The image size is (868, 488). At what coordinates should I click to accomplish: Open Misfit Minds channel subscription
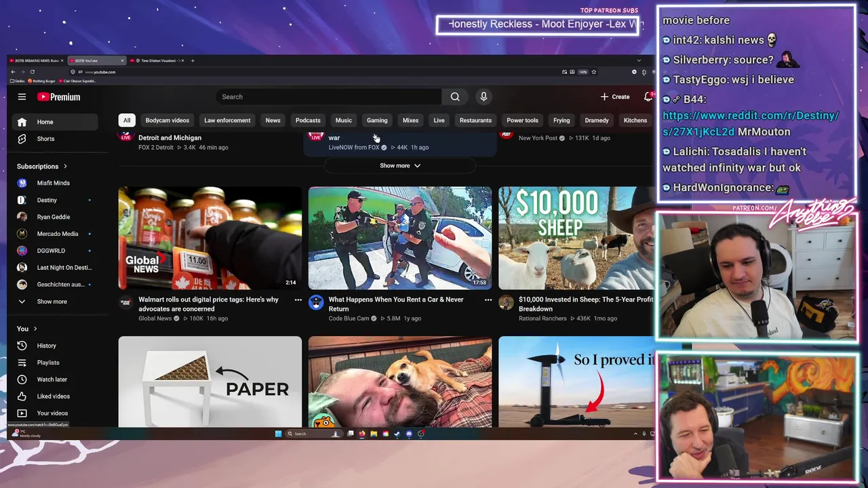tap(56, 183)
